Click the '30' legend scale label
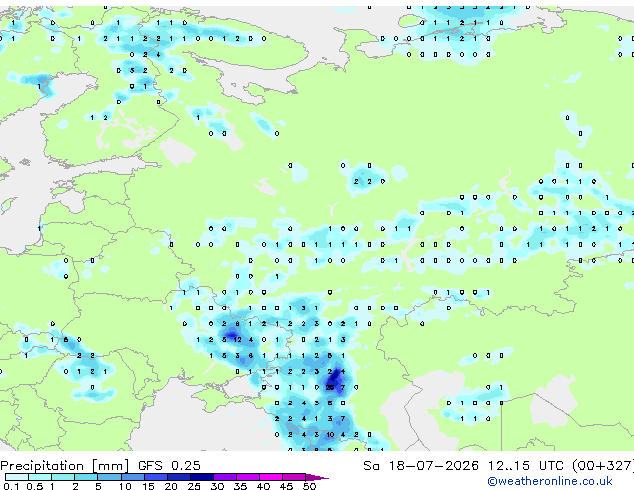 click(217, 486)
